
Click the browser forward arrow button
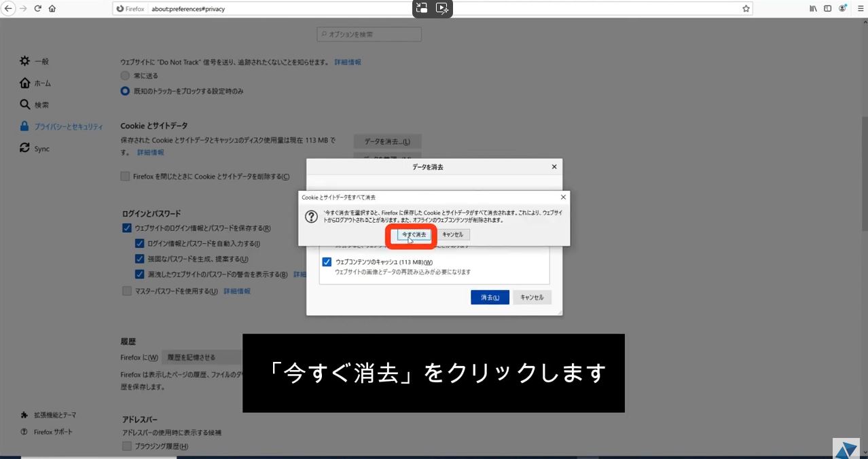(x=23, y=9)
